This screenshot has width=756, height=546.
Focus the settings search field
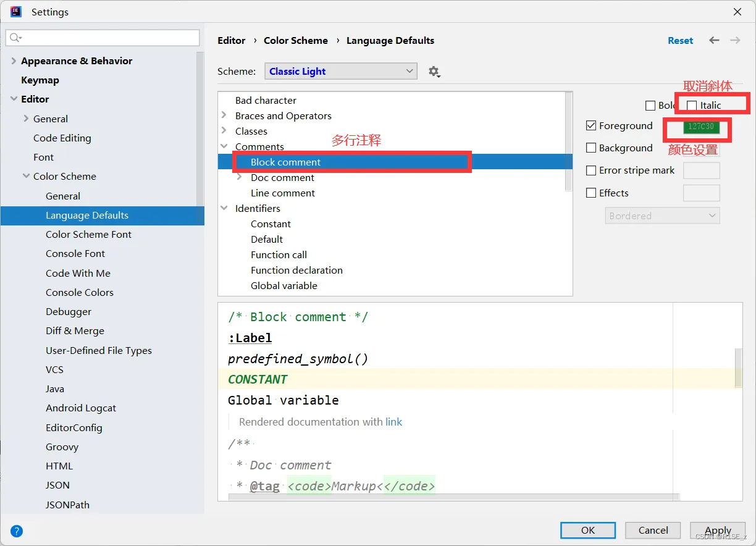coord(103,38)
